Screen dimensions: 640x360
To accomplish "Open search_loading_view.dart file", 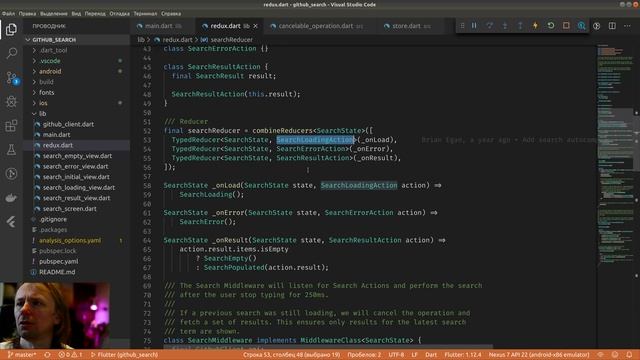I will 79,188.
